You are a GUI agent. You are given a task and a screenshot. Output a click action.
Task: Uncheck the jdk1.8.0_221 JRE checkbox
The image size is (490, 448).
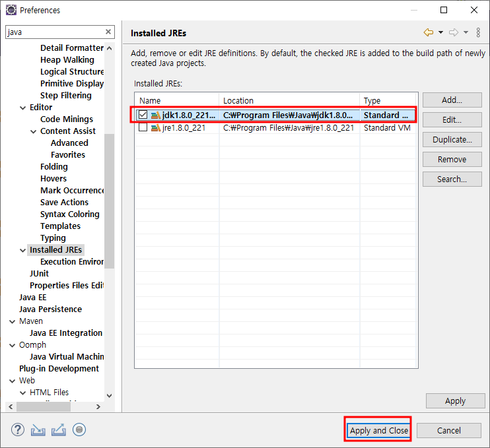tap(143, 115)
